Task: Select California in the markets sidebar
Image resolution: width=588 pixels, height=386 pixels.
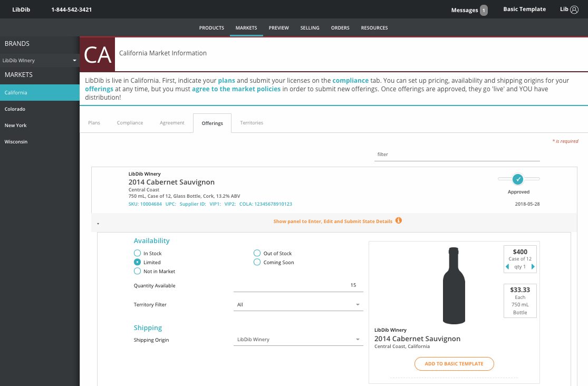Action: (x=40, y=93)
